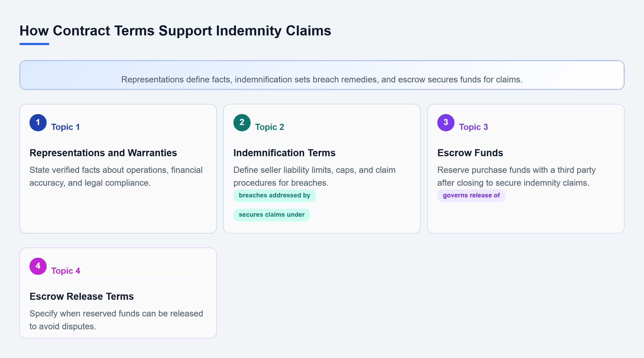The width and height of the screenshot is (644, 358).
Task: Click the description 'Reserve purchase funds with a third party'
Action: tap(517, 176)
